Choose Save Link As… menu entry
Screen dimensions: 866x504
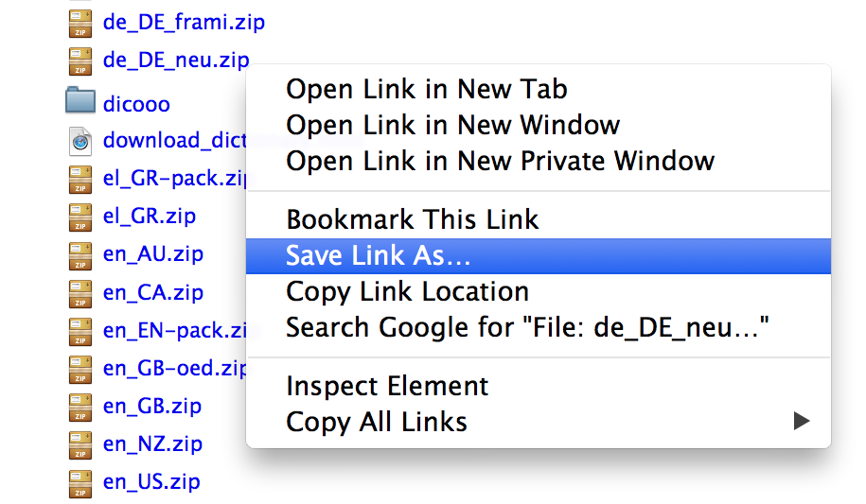(379, 256)
